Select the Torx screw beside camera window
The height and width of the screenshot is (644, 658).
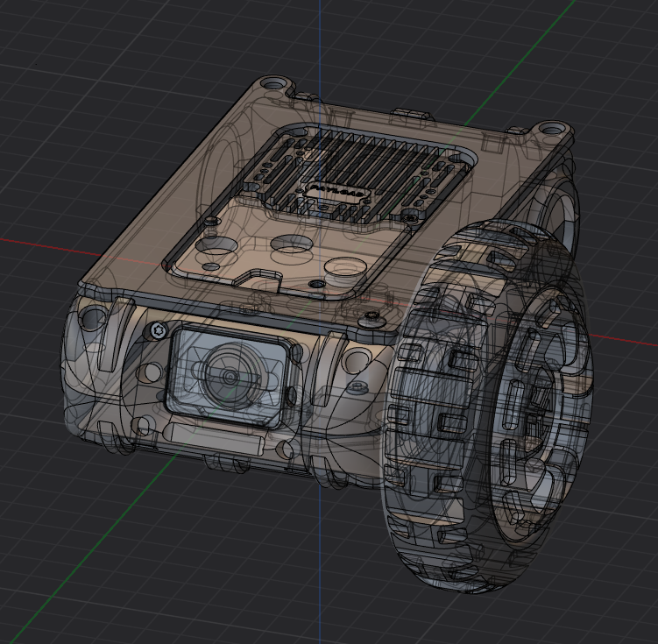(x=159, y=329)
